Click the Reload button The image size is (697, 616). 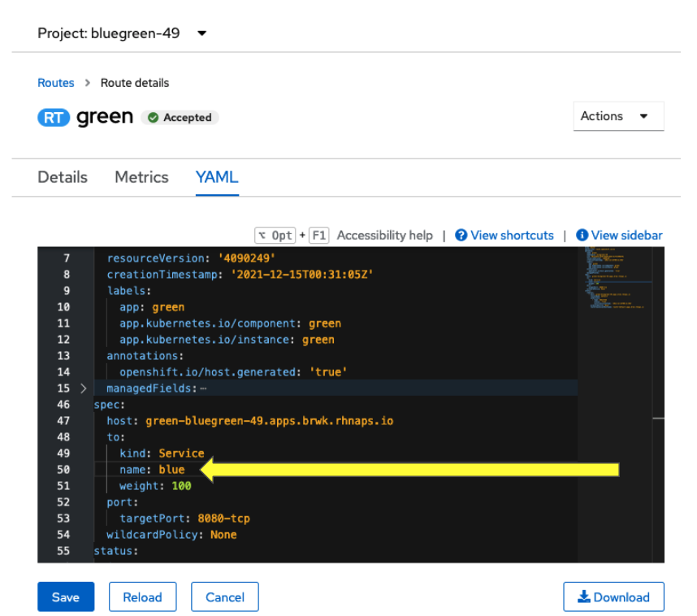click(143, 596)
